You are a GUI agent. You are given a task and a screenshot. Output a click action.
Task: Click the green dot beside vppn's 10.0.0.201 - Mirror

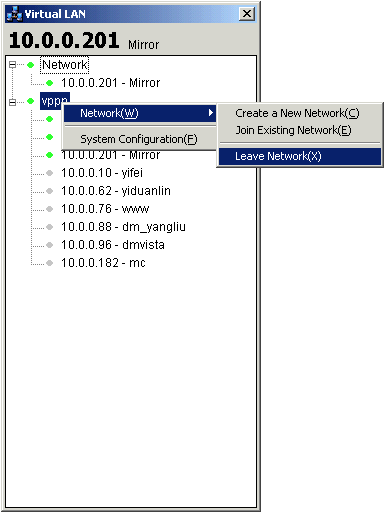point(50,155)
